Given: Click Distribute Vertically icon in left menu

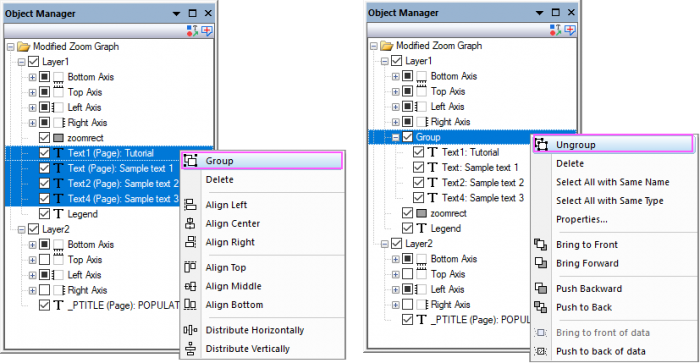Looking at the screenshot, I should (x=190, y=349).
